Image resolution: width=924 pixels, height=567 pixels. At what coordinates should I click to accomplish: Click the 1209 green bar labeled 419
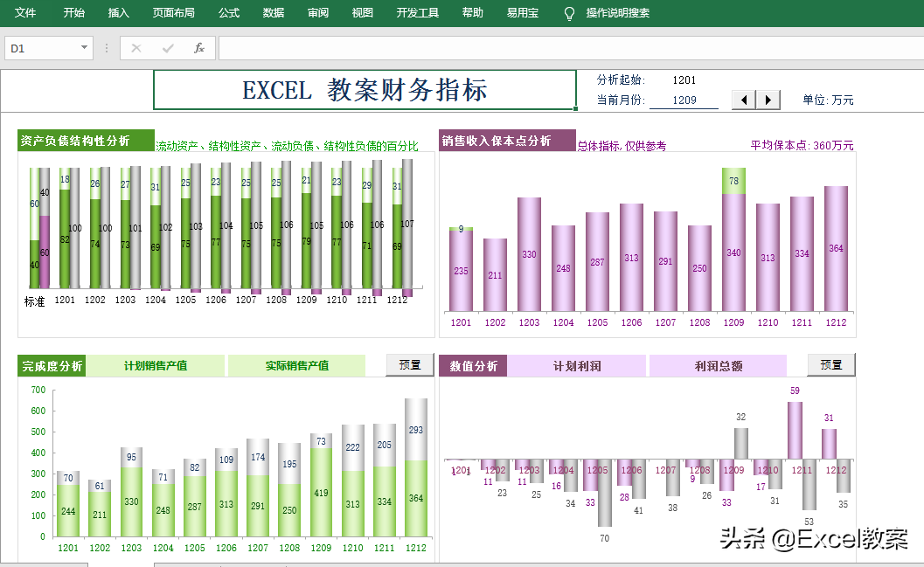point(321,493)
